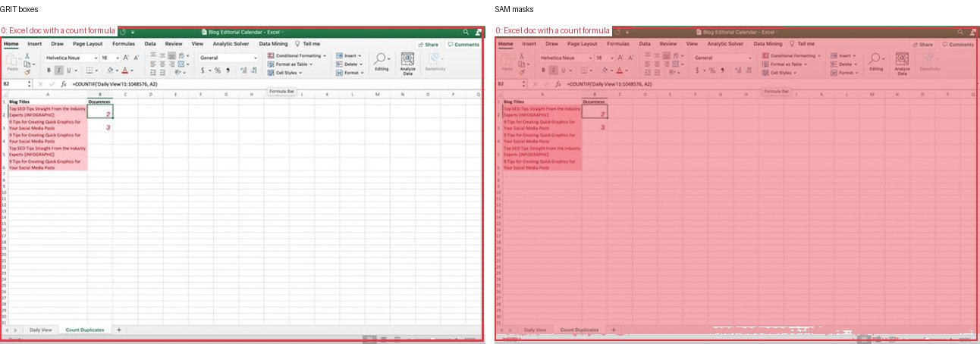Click Format Painter brush in GRIT boxes Excel
The image size is (980, 344).
[27, 72]
